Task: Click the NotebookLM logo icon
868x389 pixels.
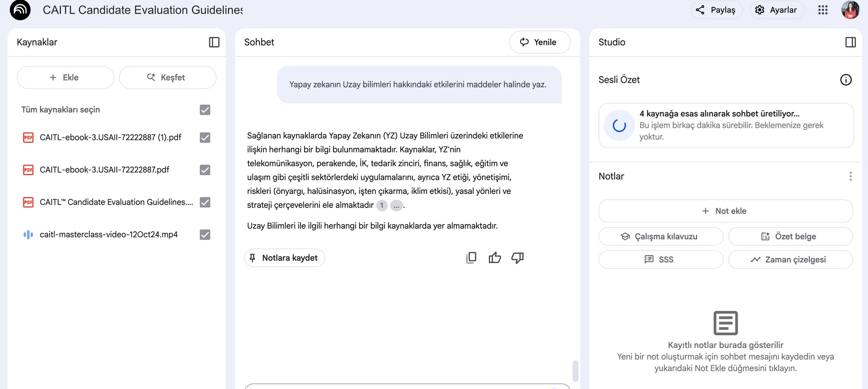Action: [x=20, y=10]
